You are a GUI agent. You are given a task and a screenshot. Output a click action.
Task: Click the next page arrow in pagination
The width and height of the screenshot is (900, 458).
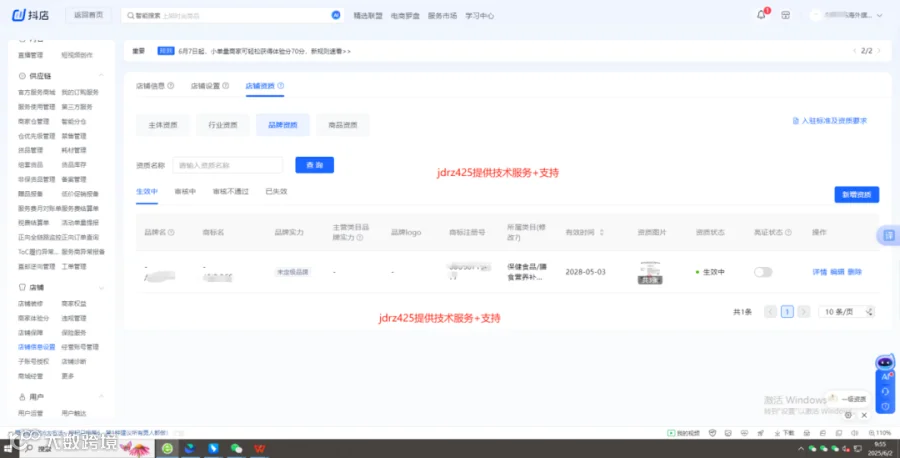click(x=804, y=312)
